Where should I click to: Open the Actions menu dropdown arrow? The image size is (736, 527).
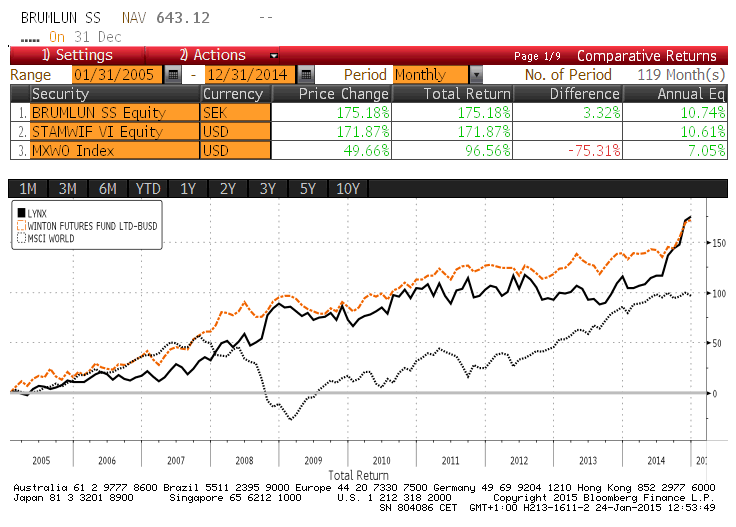point(274,55)
